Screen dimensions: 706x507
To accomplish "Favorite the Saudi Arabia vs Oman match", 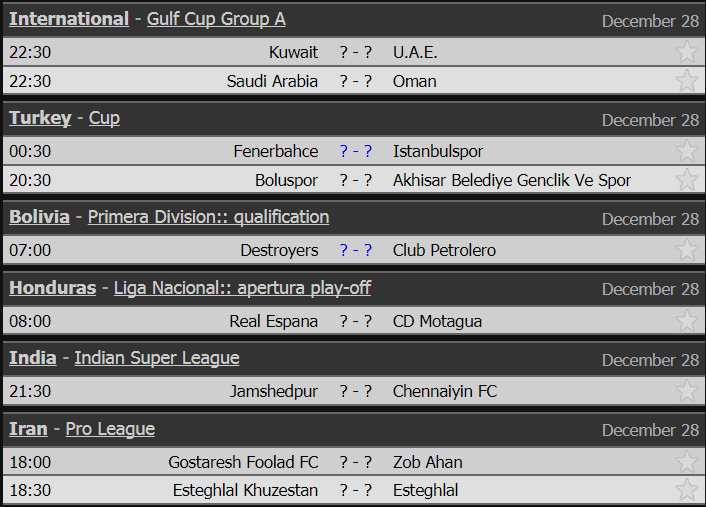I will point(687,81).
